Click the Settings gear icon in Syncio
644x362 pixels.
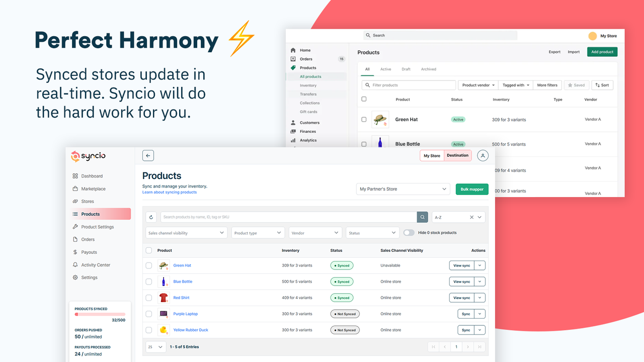pyautogui.click(x=75, y=278)
